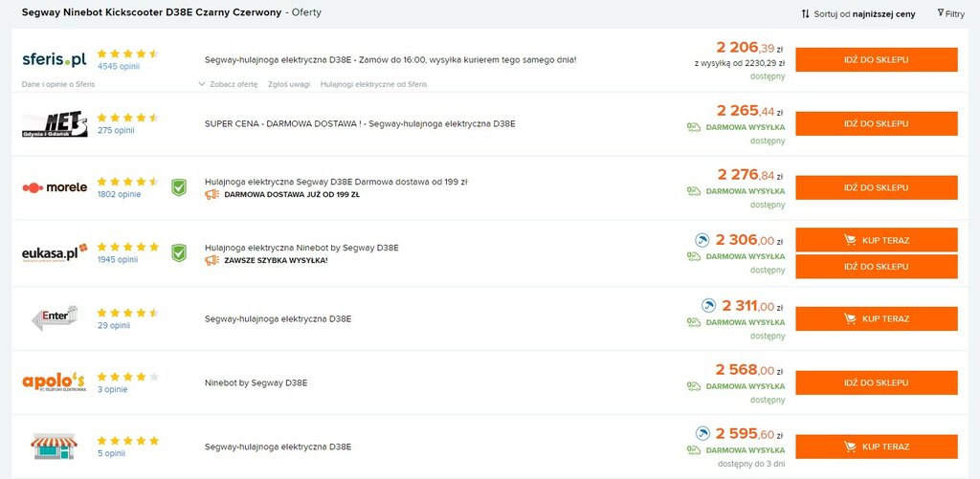
Task: Click the price 2 568,00 zł
Action: point(750,370)
